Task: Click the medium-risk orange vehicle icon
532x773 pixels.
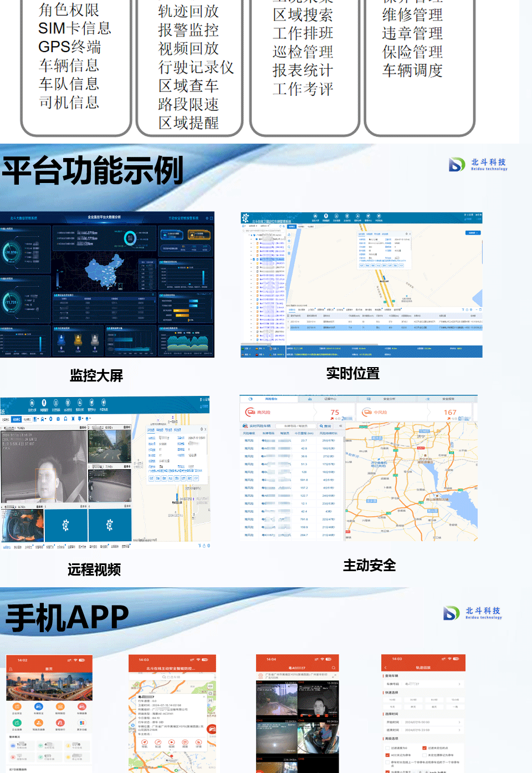Action: (x=367, y=412)
